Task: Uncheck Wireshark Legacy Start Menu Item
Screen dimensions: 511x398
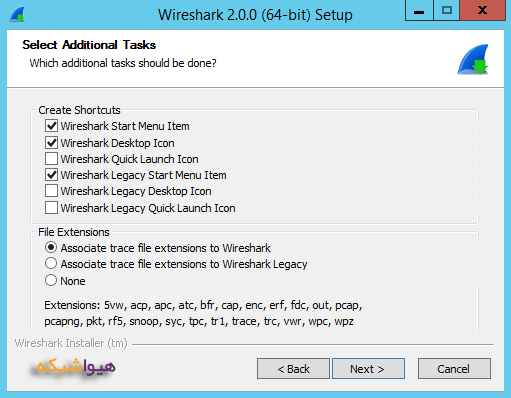Action: [51, 175]
